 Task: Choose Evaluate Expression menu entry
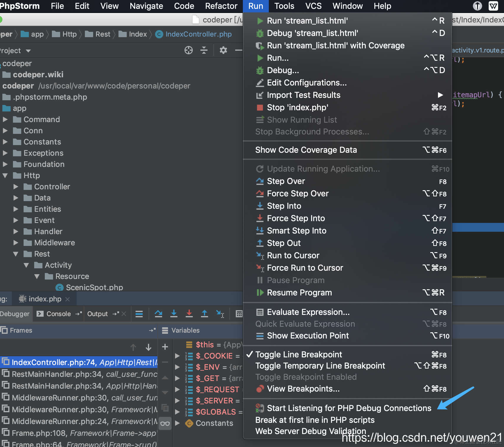click(x=347, y=312)
